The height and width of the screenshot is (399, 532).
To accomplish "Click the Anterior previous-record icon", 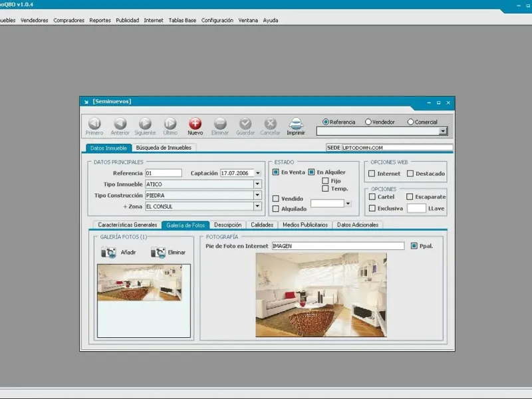I will click(x=120, y=124).
